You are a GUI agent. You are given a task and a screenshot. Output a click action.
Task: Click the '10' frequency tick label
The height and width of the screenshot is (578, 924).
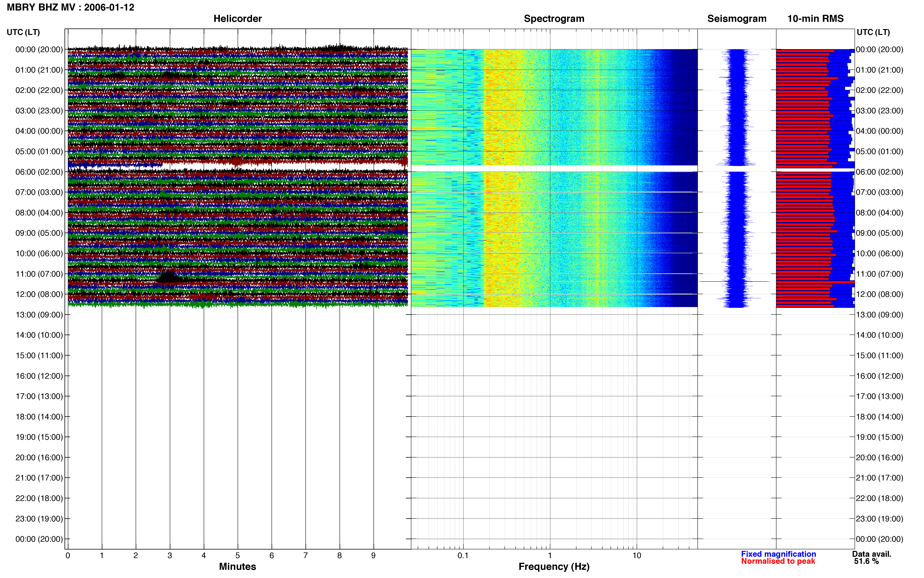coord(637,556)
